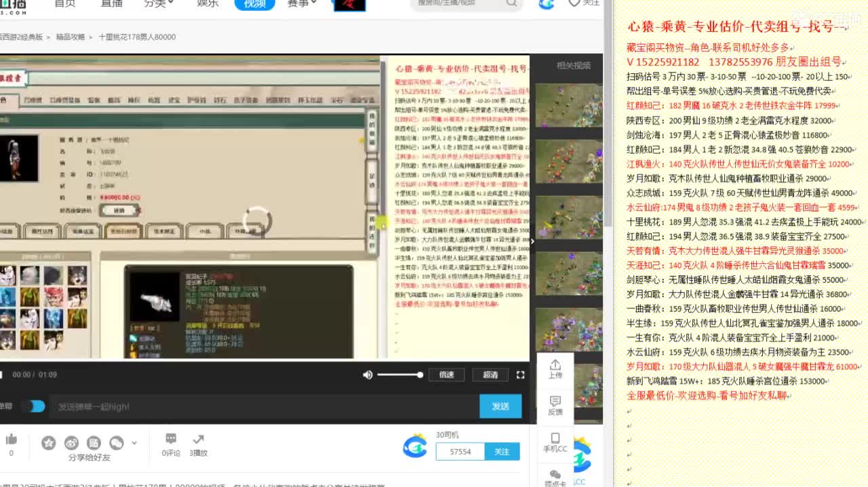Expand more share options chevron
The height and width of the screenshot is (487, 868).
[134, 443]
